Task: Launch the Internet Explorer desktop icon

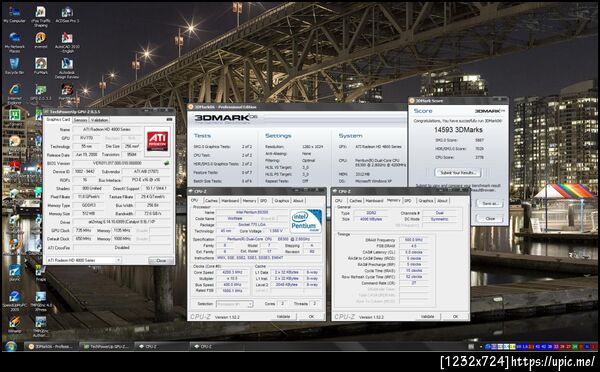Action: [x=15, y=94]
